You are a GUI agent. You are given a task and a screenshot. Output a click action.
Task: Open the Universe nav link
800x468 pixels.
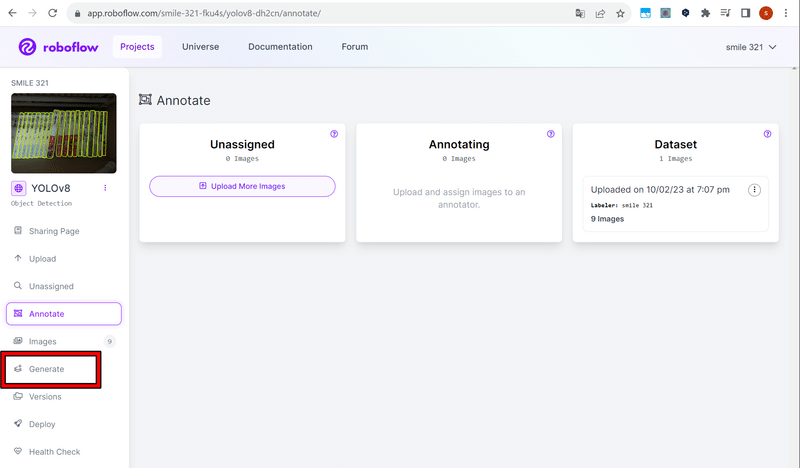[201, 47]
